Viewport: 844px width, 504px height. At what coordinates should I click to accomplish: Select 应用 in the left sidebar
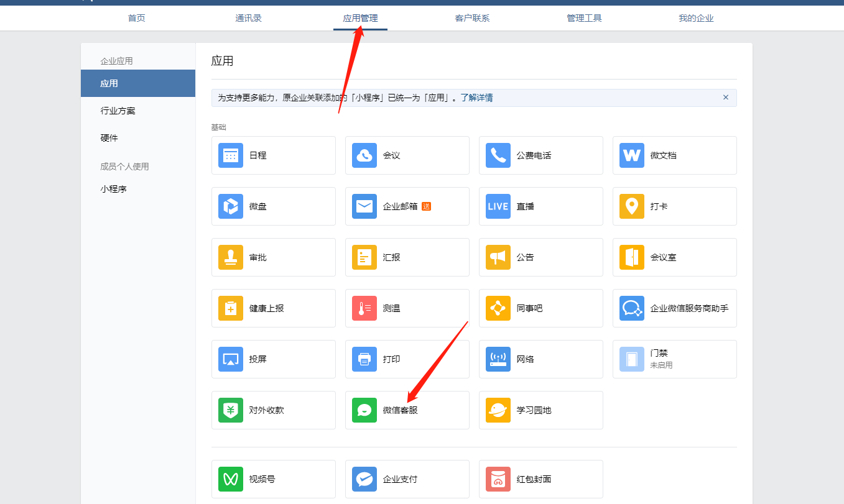point(138,83)
